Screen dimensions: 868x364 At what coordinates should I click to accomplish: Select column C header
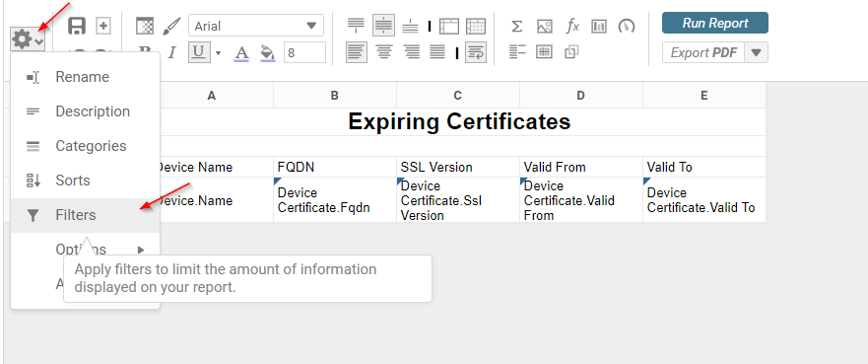458,96
